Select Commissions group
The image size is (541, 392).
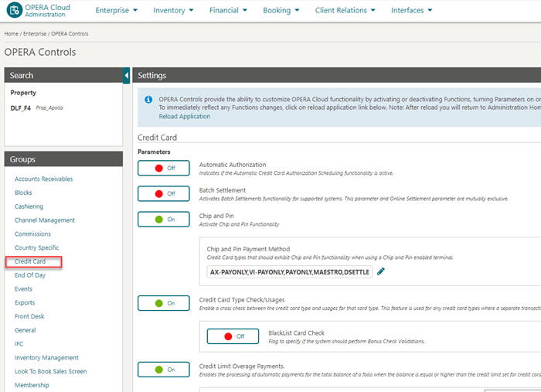tap(32, 234)
